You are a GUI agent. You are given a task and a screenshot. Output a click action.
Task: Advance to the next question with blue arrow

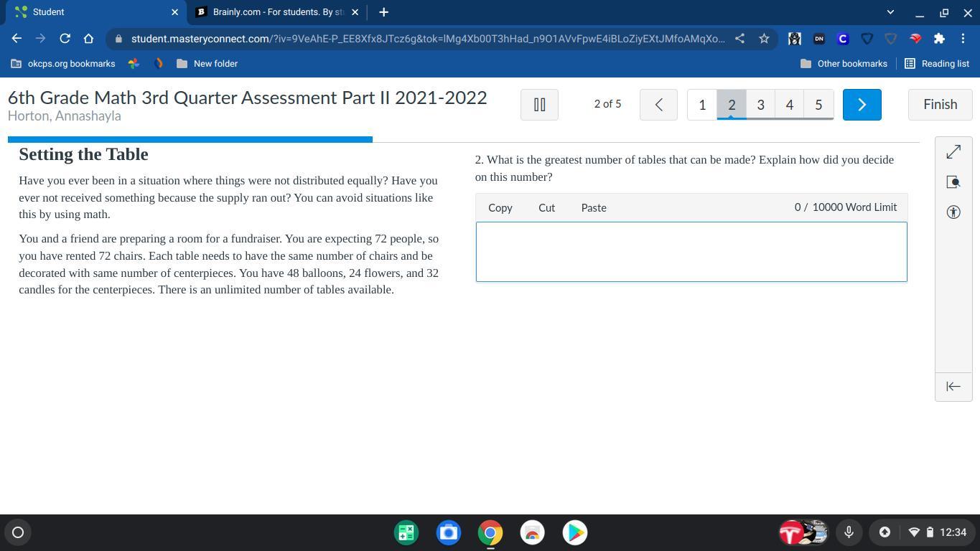(862, 105)
